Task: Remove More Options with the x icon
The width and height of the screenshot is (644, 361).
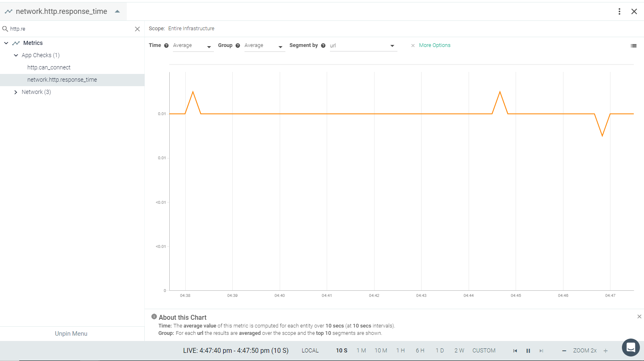Action: [x=413, y=46]
